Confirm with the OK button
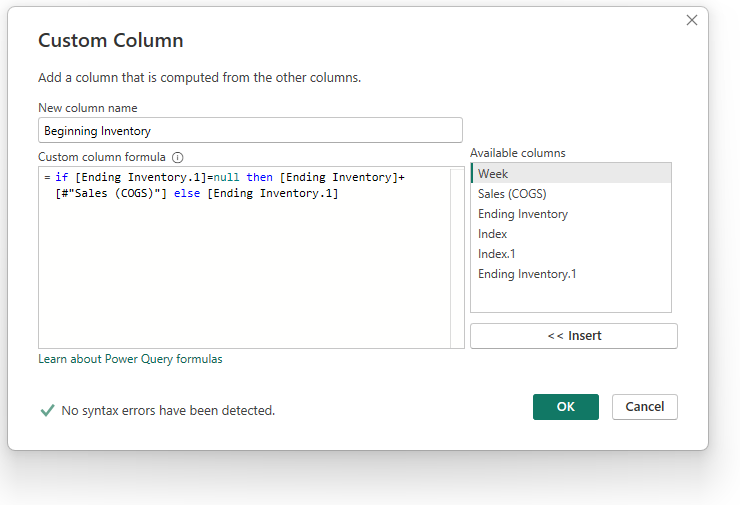This screenshot has height=505, width=740. [566, 406]
